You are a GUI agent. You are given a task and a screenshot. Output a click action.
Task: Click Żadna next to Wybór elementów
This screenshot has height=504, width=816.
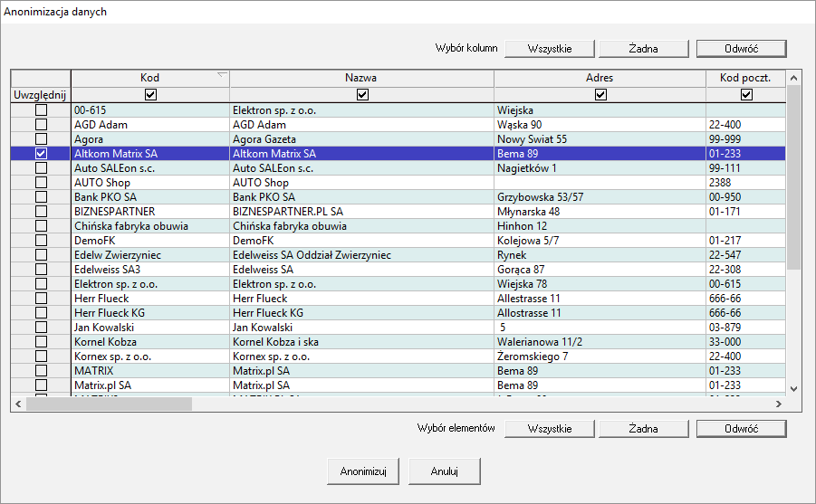pyautogui.click(x=643, y=429)
